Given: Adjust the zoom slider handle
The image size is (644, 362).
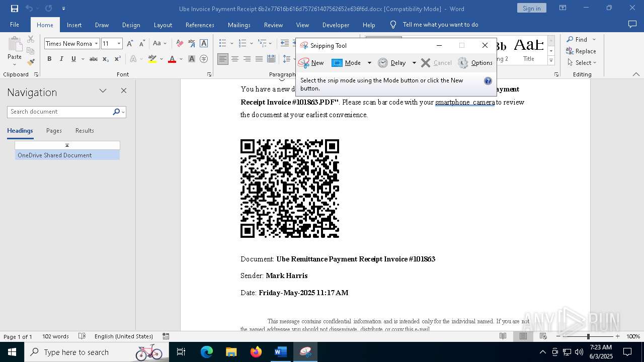Looking at the screenshot, I should (588, 336).
